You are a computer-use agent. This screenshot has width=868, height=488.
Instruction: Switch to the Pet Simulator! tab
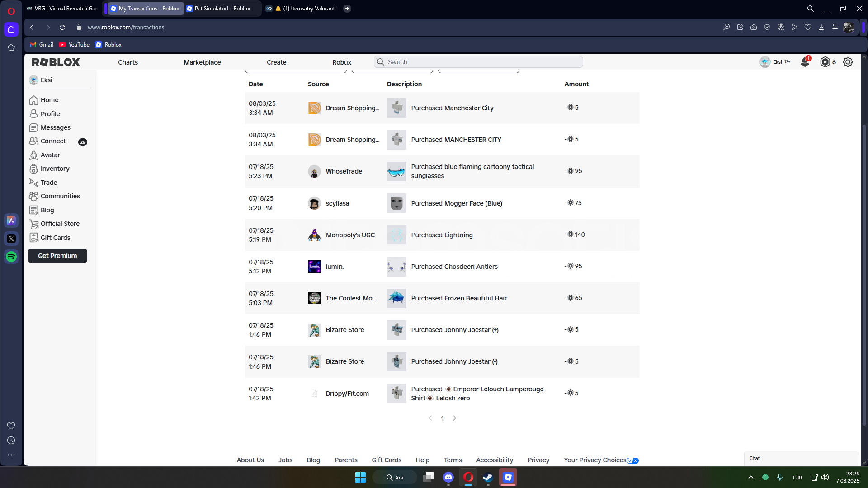tap(222, 9)
